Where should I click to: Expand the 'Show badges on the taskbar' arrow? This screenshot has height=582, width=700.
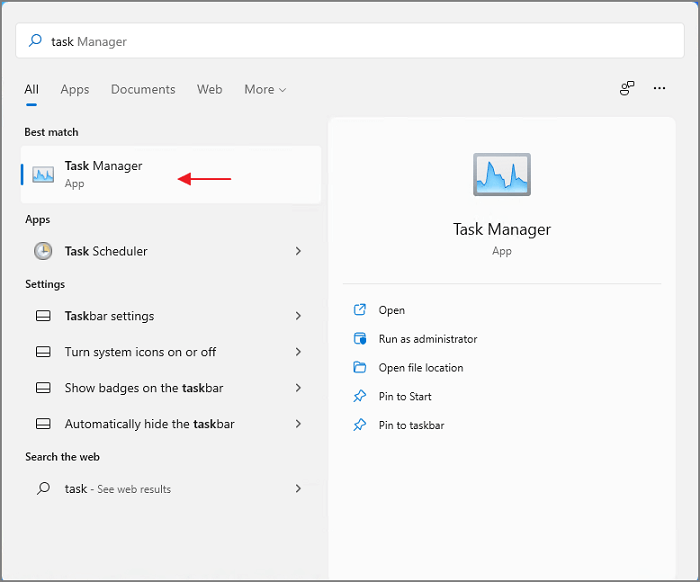[298, 388]
